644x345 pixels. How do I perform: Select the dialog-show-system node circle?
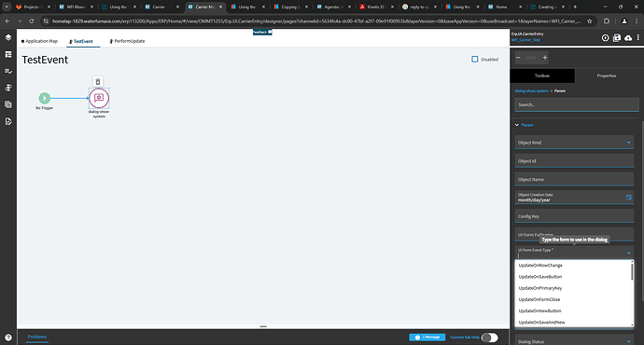99,98
